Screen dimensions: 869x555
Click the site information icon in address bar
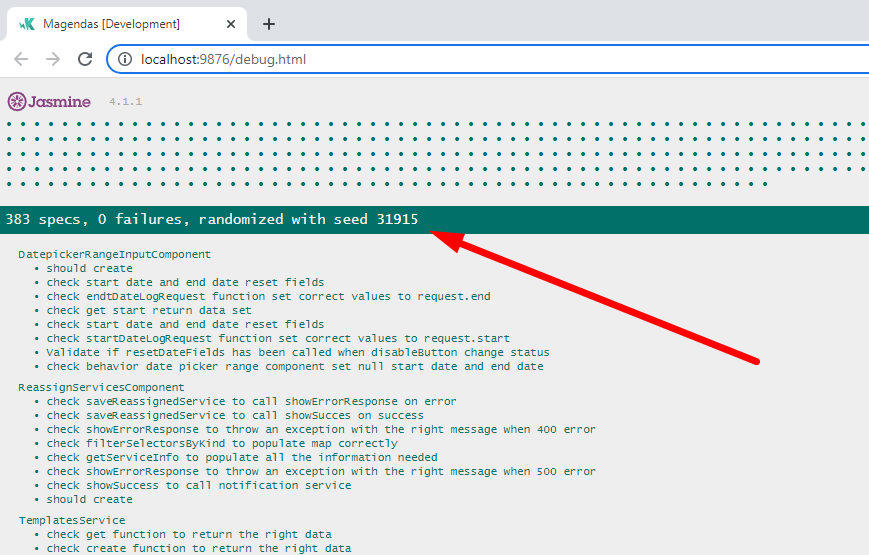tap(125, 59)
